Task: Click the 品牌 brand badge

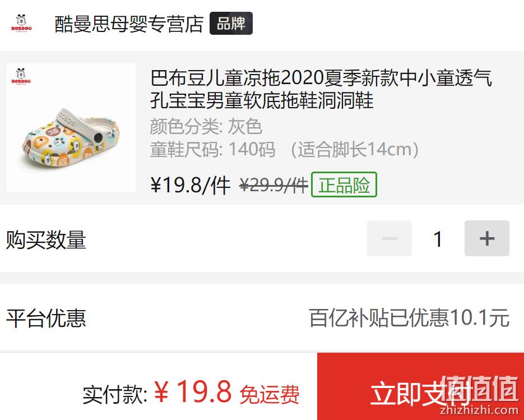Action: pyautogui.click(x=231, y=24)
